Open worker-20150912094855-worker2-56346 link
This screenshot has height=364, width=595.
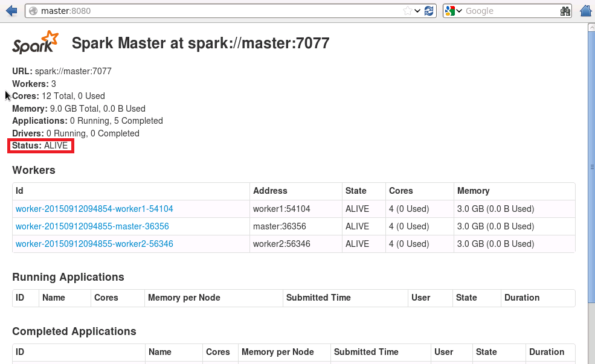tap(94, 244)
